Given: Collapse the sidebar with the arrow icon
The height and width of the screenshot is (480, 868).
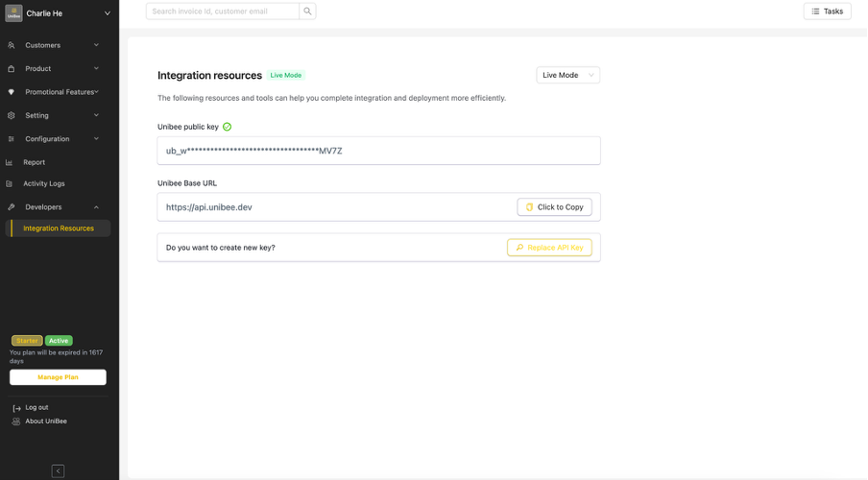Looking at the screenshot, I should tap(58, 471).
